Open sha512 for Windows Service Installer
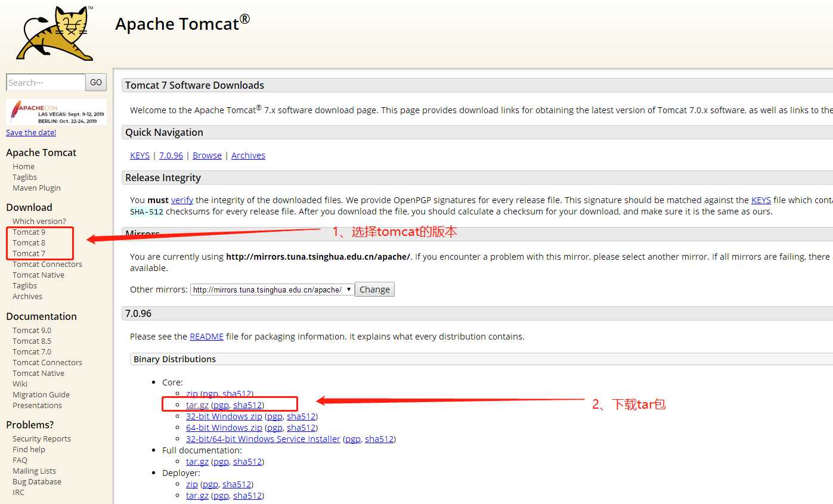833x504 pixels. [379, 439]
